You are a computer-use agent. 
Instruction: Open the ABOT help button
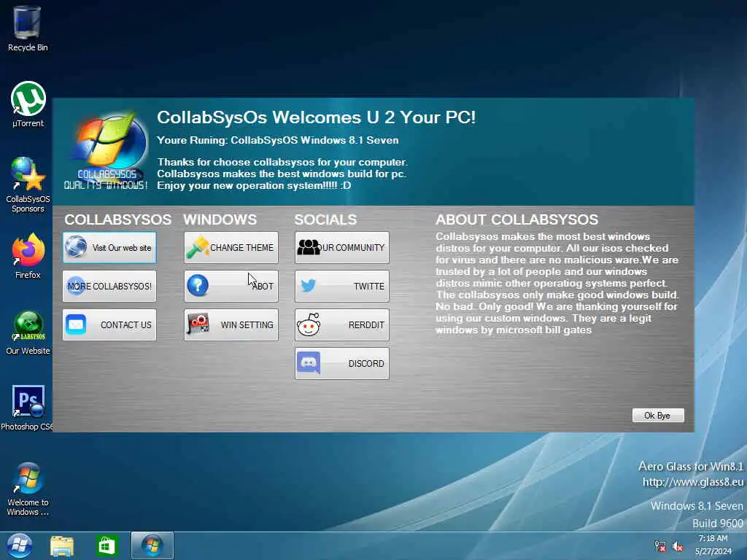click(231, 286)
